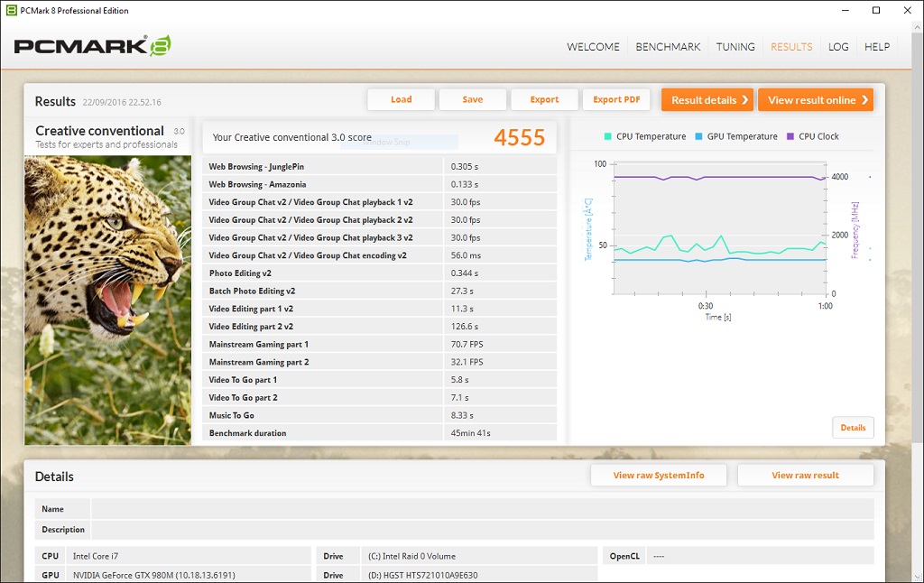Click View result online button
The width and height of the screenshot is (924, 583).
(816, 100)
